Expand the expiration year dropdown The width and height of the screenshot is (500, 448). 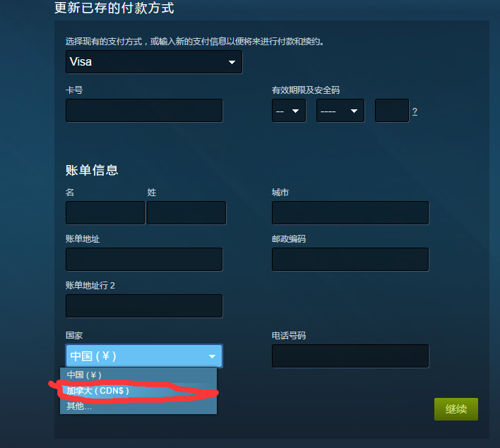click(x=340, y=111)
